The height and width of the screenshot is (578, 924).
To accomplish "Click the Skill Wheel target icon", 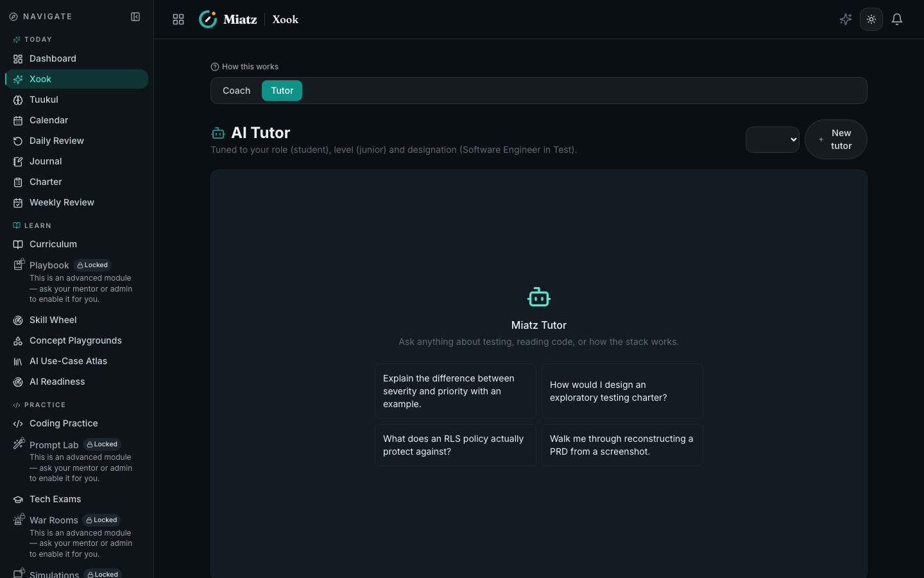I will tap(18, 320).
